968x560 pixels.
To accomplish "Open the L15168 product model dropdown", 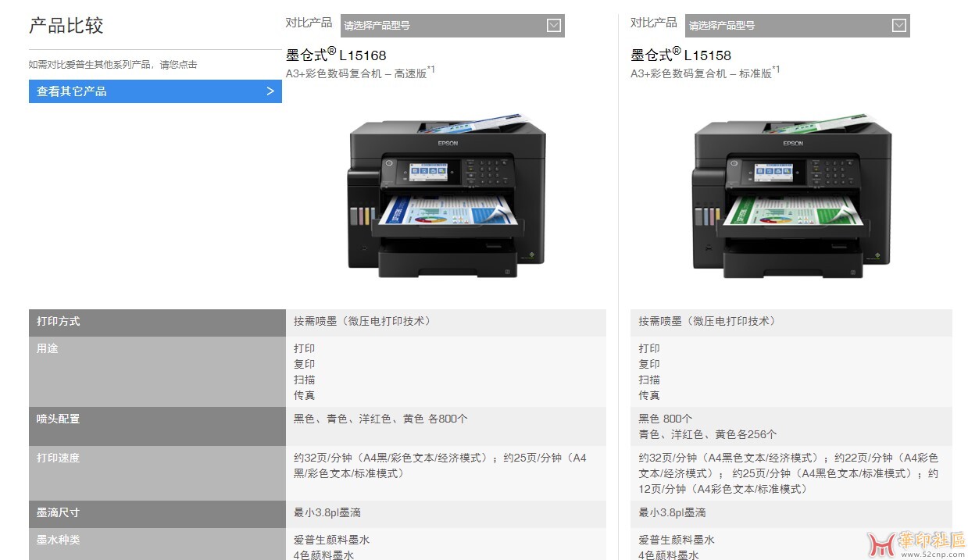I will (452, 26).
